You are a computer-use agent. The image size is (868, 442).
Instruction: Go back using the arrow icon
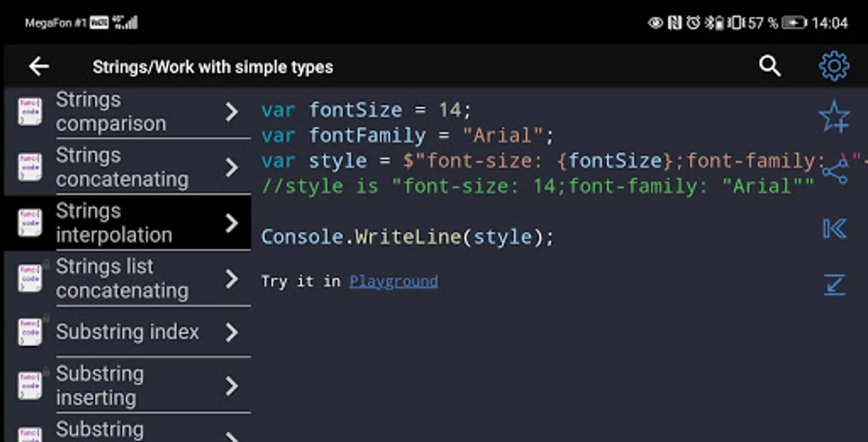pos(39,66)
